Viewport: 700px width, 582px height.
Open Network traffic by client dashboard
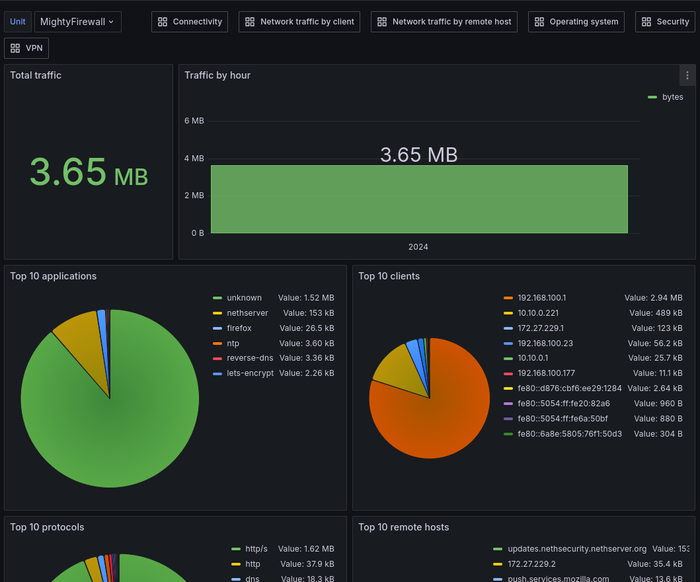(299, 21)
